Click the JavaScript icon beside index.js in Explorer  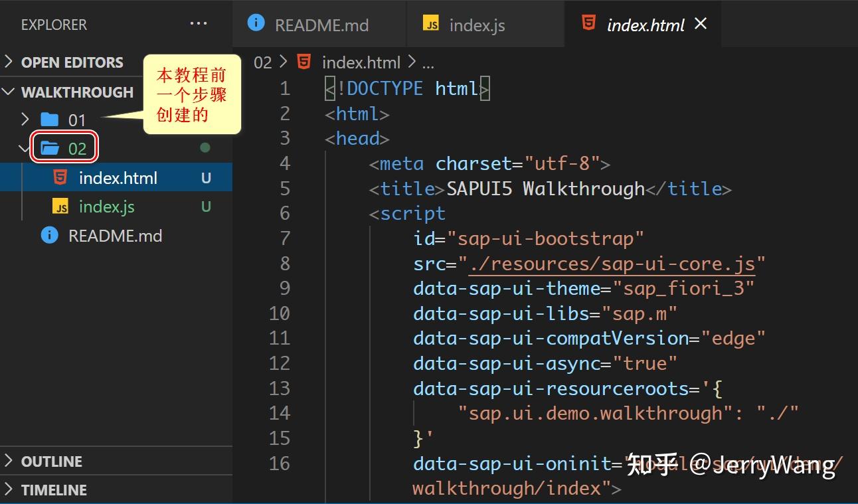62,207
